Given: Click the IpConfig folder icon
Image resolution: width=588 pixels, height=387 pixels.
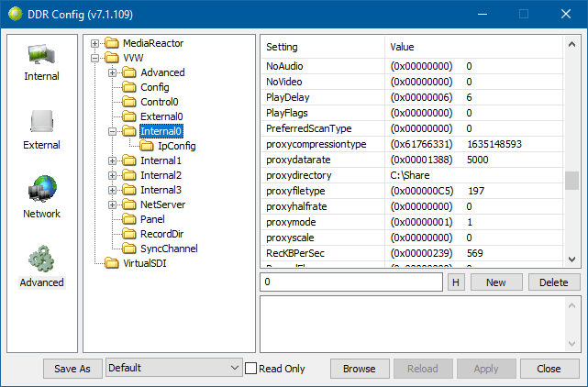Looking at the screenshot, I should 147,146.
